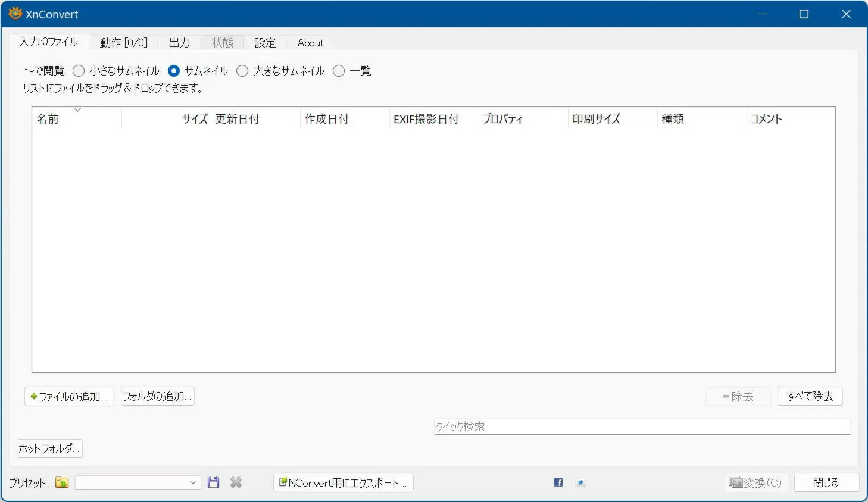868x502 pixels.
Task: Click 閉じる button
Action: pos(826,482)
